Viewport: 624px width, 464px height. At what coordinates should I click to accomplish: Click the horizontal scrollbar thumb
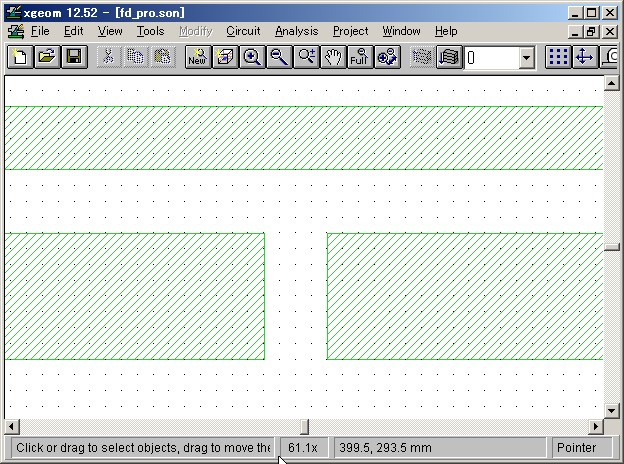304,427
